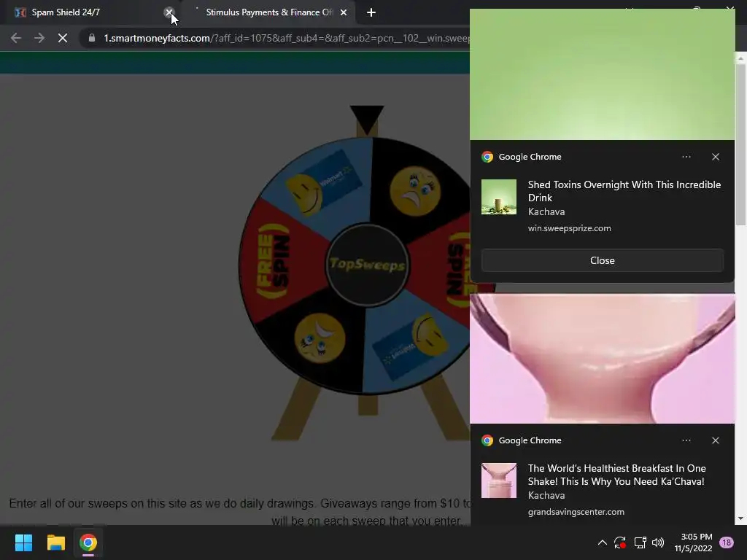The image size is (747, 560).
Task: View site security lock information
Action: tap(92, 38)
